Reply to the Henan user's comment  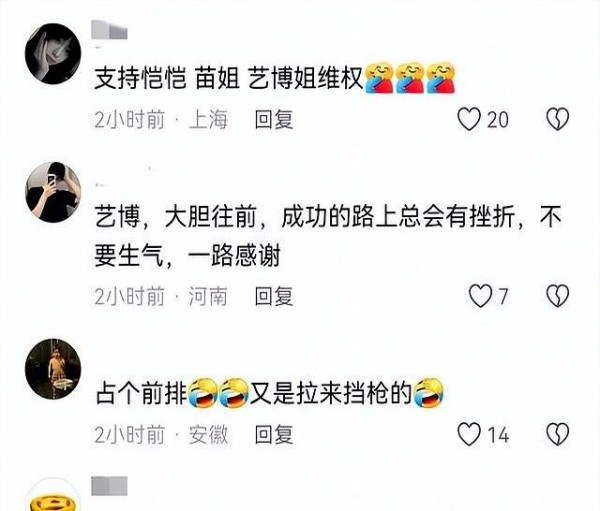[274, 296]
